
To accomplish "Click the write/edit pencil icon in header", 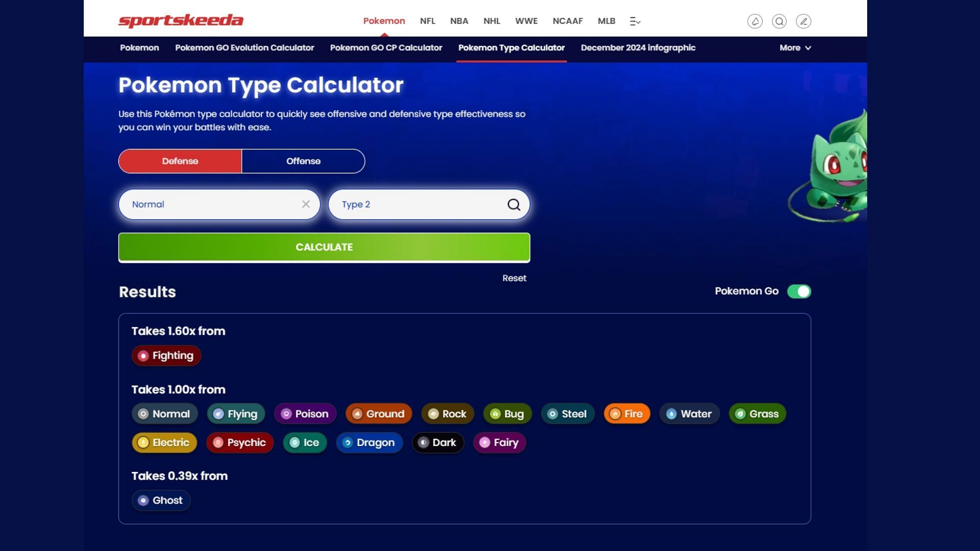I will coord(803,21).
